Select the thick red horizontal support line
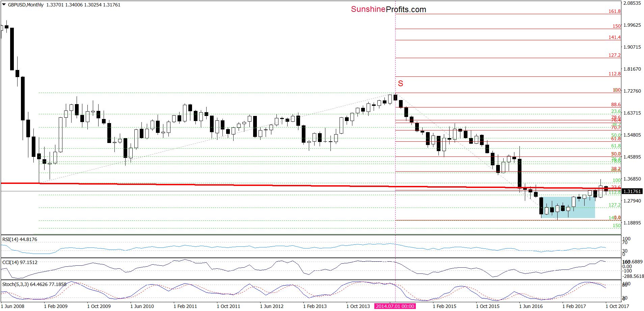644x311 pixels. (311, 185)
